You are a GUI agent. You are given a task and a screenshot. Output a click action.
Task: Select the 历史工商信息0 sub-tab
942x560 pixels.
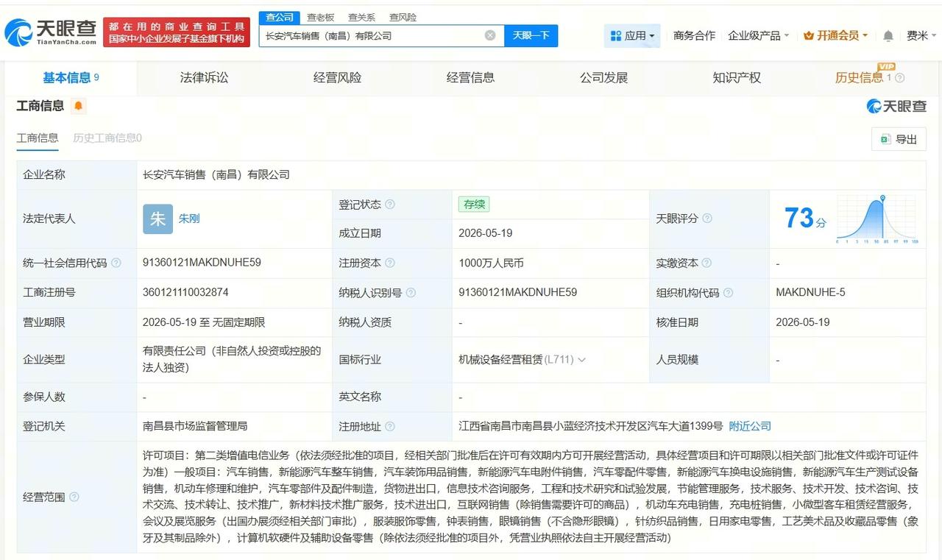coord(107,138)
